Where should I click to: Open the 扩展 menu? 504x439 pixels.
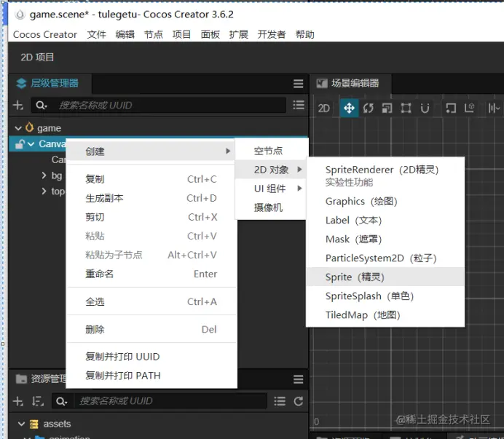238,34
